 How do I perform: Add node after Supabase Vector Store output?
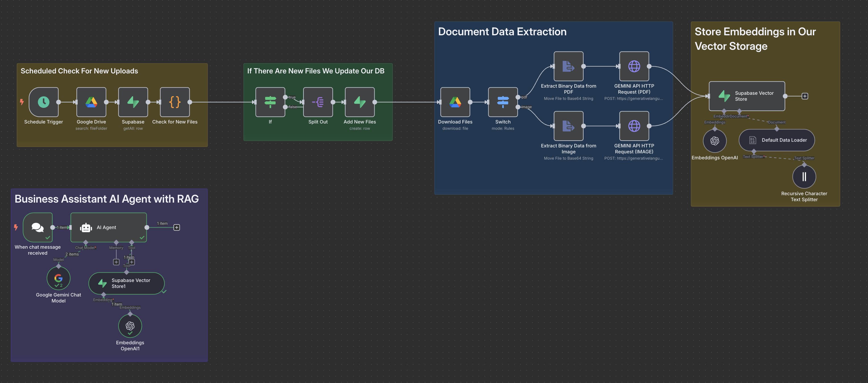pyautogui.click(x=805, y=96)
